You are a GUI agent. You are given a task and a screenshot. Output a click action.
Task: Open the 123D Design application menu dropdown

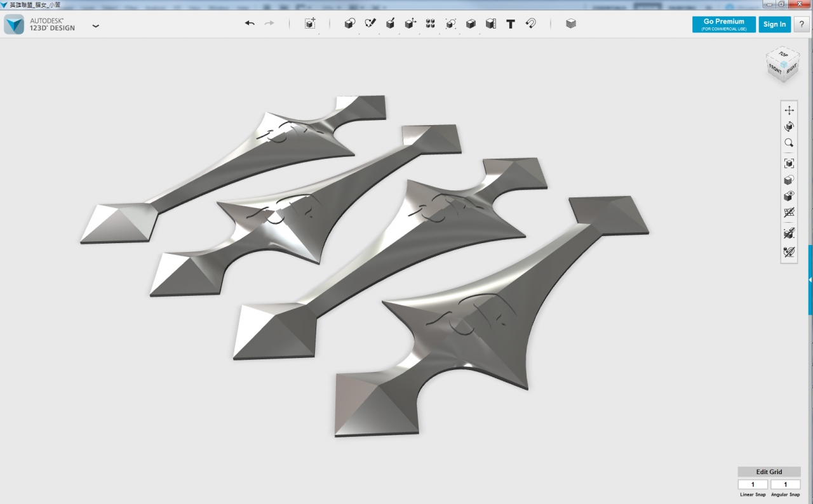(x=96, y=26)
